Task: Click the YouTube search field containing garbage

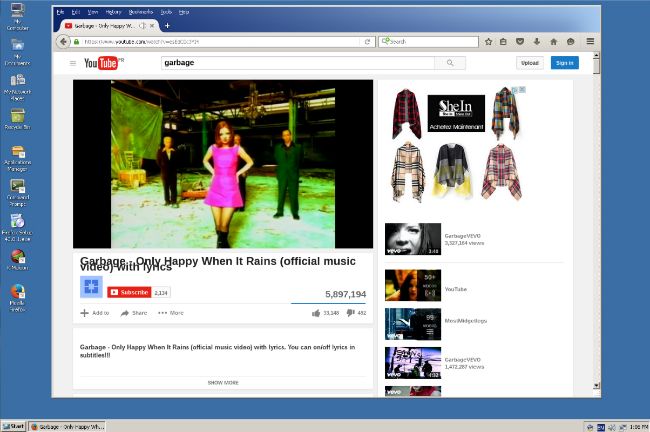Action: pyautogui.click(x=298, y=63)
